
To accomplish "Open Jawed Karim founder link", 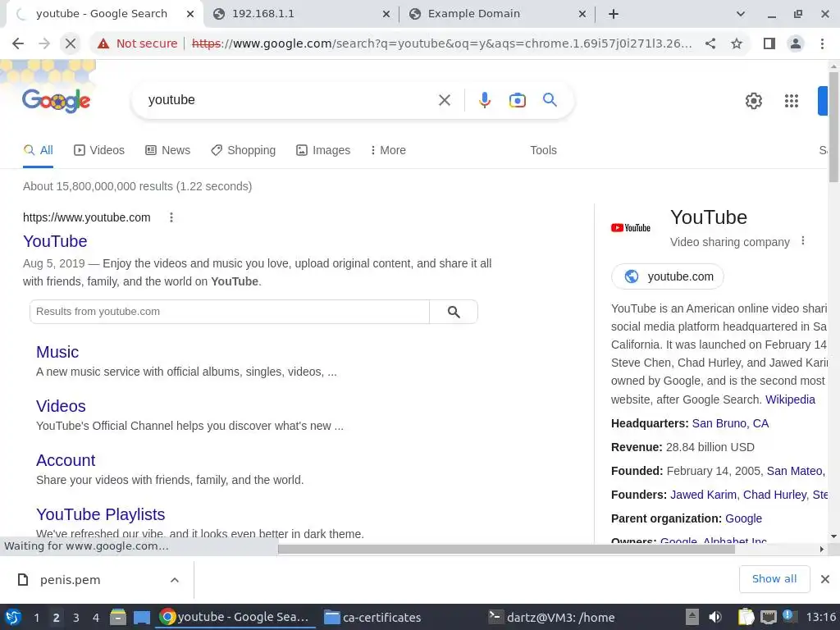I will (x=703, y=495).
